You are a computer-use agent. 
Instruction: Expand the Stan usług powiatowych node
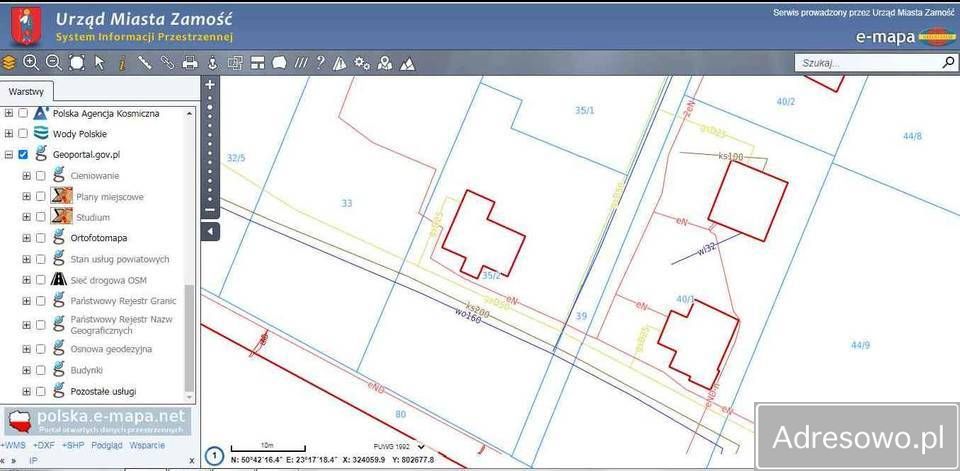coord(26,259)
